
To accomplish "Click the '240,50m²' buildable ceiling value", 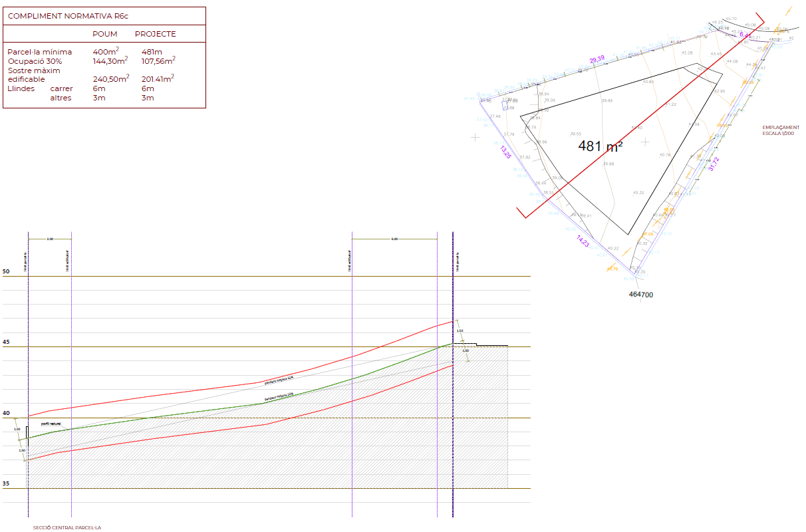I will point(111,78).
